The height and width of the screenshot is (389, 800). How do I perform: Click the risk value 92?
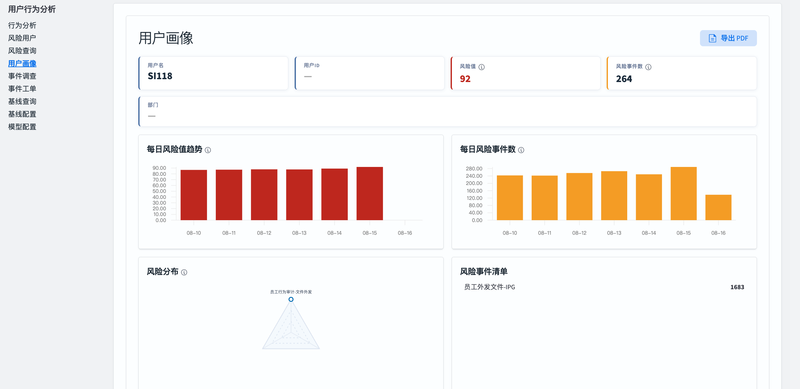click(465, 79)
